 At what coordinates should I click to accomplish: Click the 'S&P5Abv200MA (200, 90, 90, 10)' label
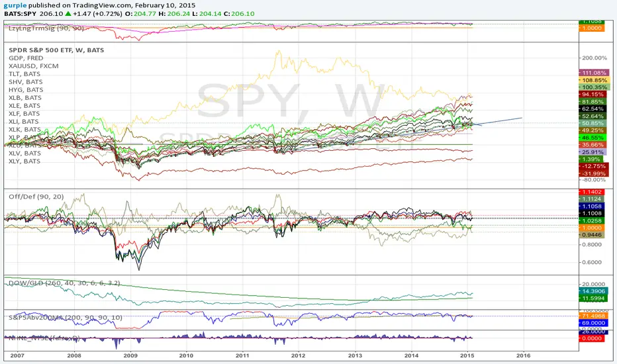[x=66, y=317]
